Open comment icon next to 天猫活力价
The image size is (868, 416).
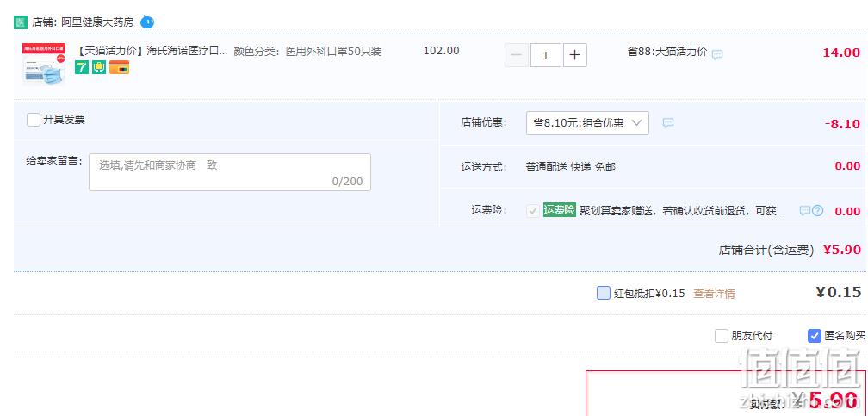[x=717, y=54]
